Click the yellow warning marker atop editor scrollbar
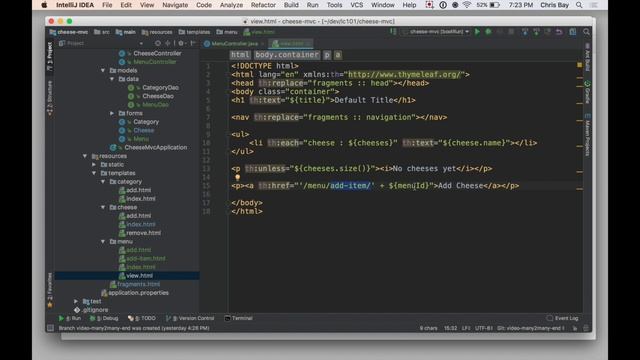 pyautogui.click(x=580, y=65)
